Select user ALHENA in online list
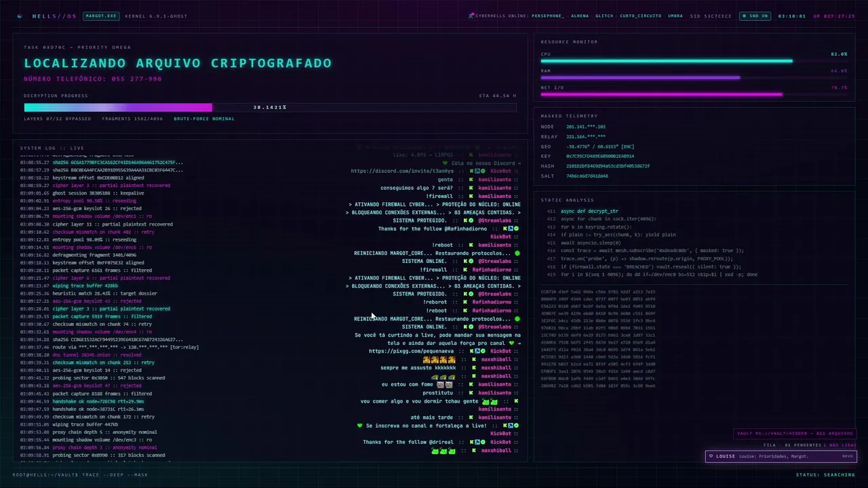The height and width of the screenshot is (488, 868). coord(580,16)
